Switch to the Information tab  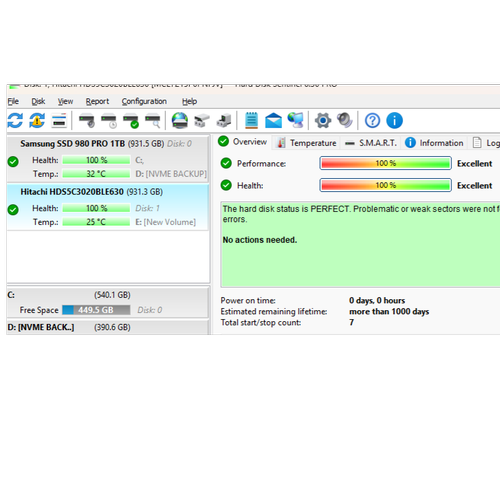[x=434, y=143]
